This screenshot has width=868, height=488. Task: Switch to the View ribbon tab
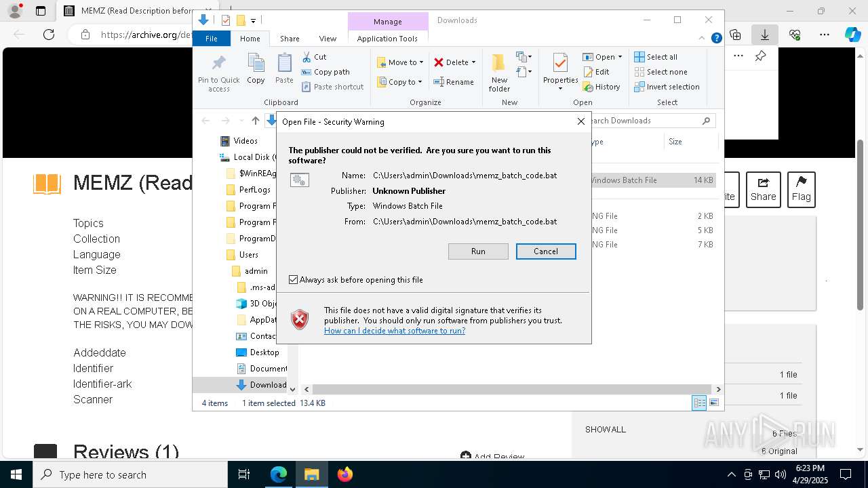[x=328, y=39]
